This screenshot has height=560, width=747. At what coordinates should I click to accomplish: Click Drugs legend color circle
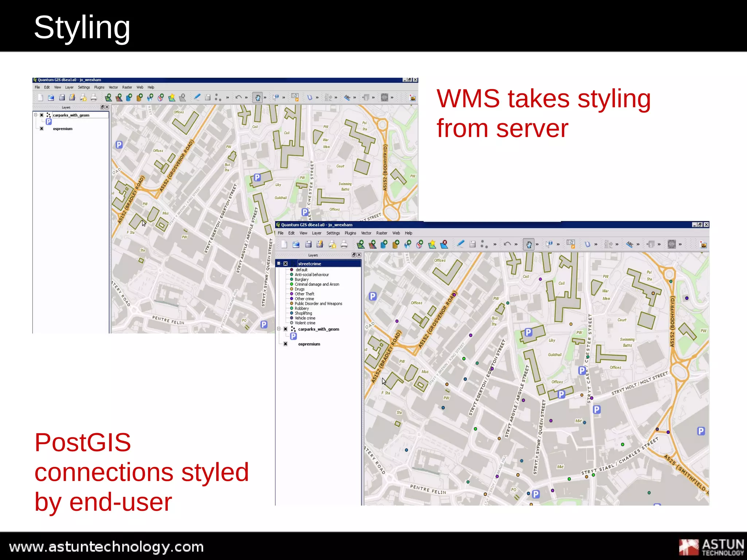point(291,289)
